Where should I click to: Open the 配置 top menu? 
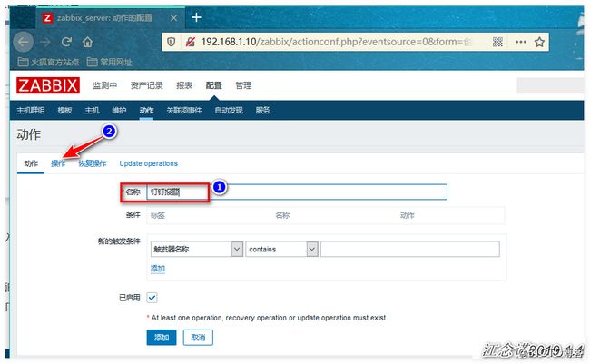[x=213, y=85]
